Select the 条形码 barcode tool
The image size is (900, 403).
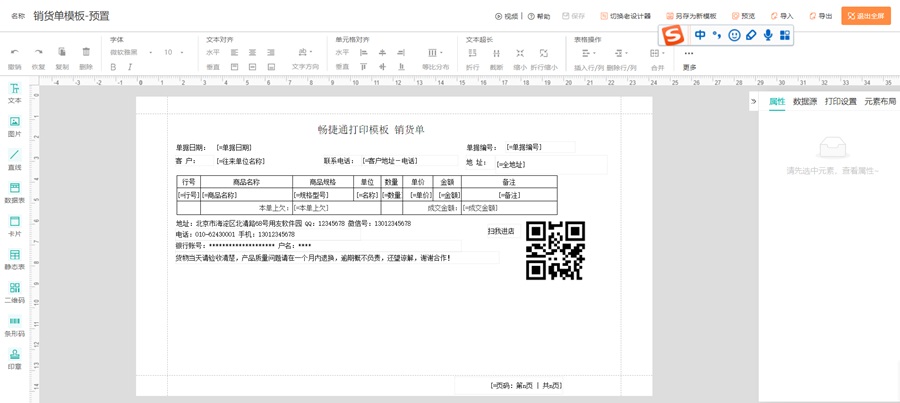tap(14, 325)
